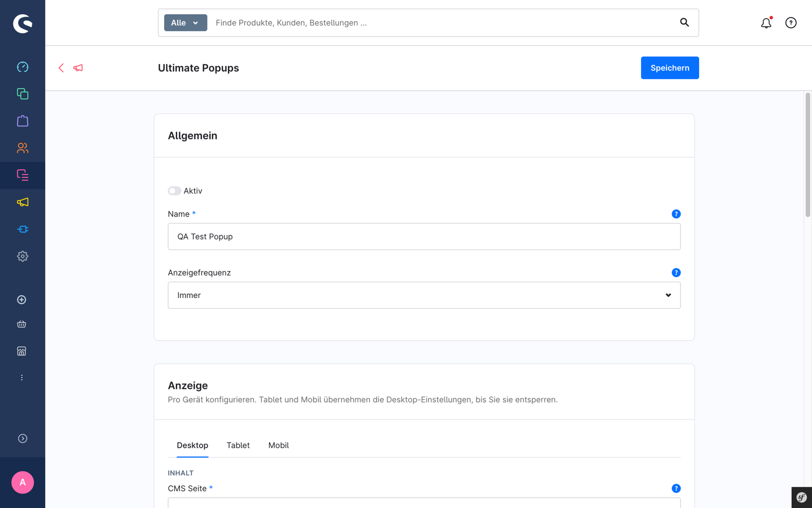Click the INHALT section label
Viewport: 812px width, 508px height.
[180, 473]
